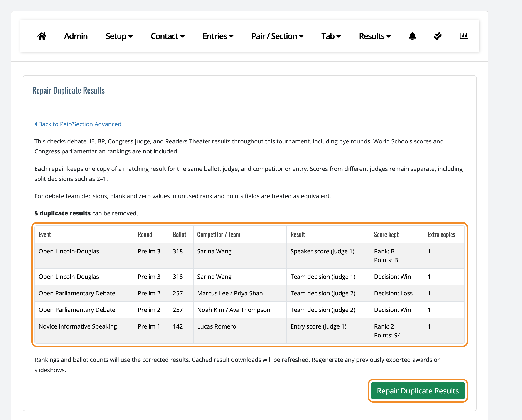Click the Prelim 1 round cell
This screenshot has height=420, width=522.
click(151, 331)
